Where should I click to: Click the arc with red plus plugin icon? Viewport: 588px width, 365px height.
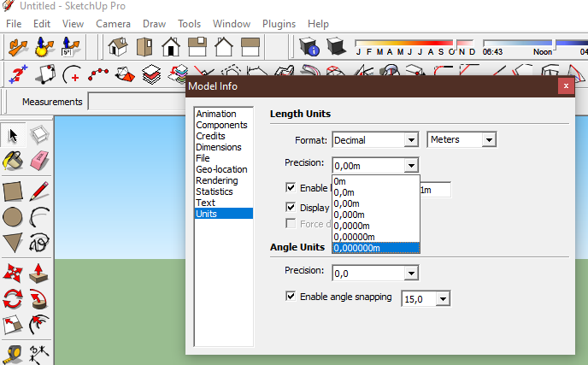72,74
